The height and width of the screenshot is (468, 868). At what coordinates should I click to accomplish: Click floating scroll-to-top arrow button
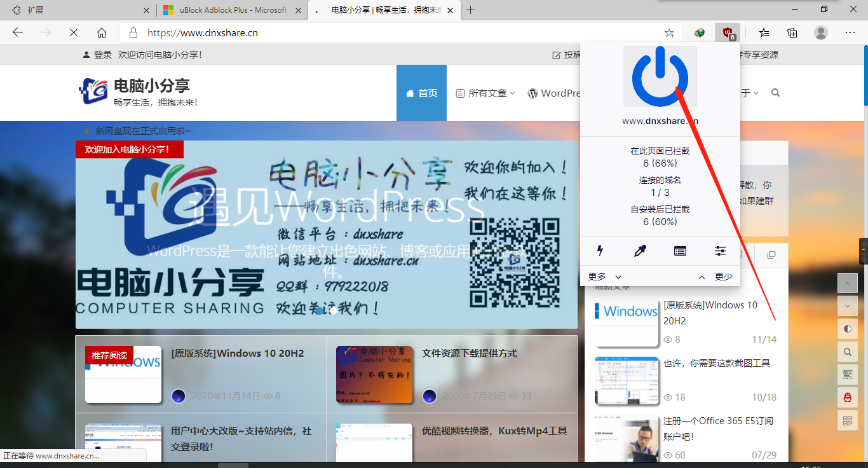pyautogui.click(x=848, y=283)
